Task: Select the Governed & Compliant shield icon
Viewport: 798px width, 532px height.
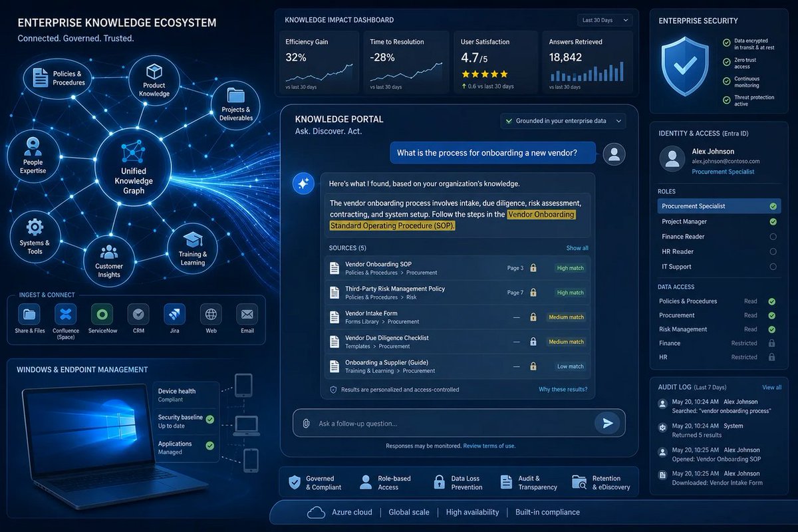Action: (295, 482)
